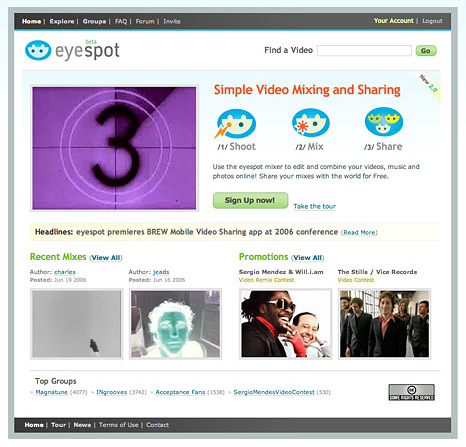Open Your Account
Image resolution: width=466 pixels, height=447 pixels.
[393, 21]
